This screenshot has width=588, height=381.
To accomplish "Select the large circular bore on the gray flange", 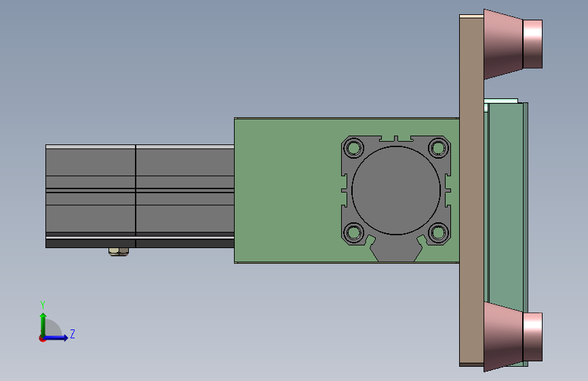I will (396, 190).
